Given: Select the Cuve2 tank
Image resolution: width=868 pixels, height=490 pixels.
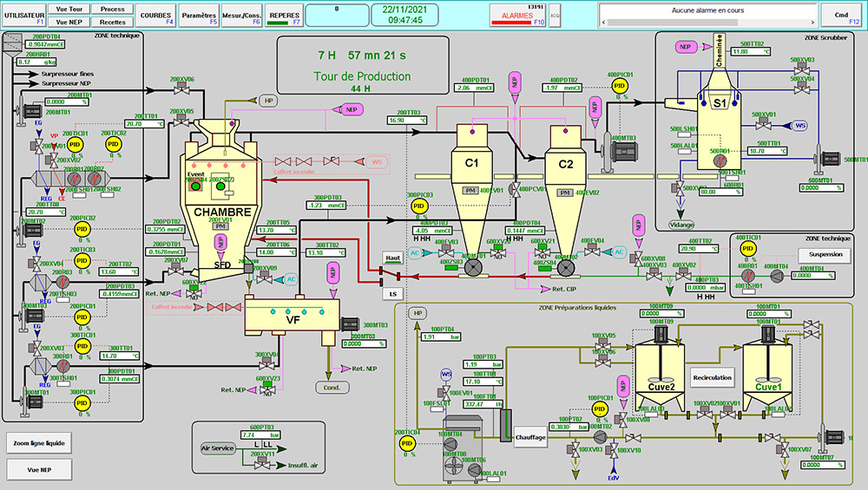Looking at the screenshot, I should (660, 368).
